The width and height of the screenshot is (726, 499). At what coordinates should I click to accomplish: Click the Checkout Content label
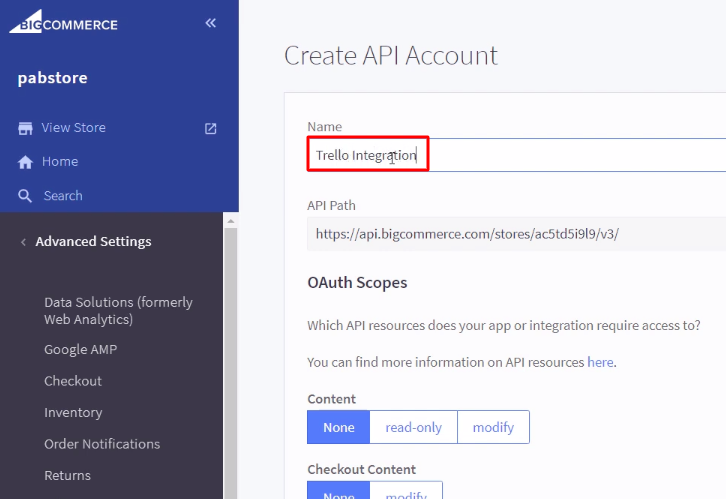click(362, 469)
